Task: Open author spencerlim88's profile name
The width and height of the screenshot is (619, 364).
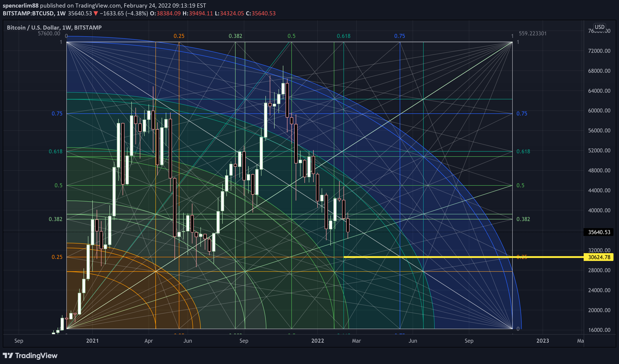Action: click(x=20, y=6)
